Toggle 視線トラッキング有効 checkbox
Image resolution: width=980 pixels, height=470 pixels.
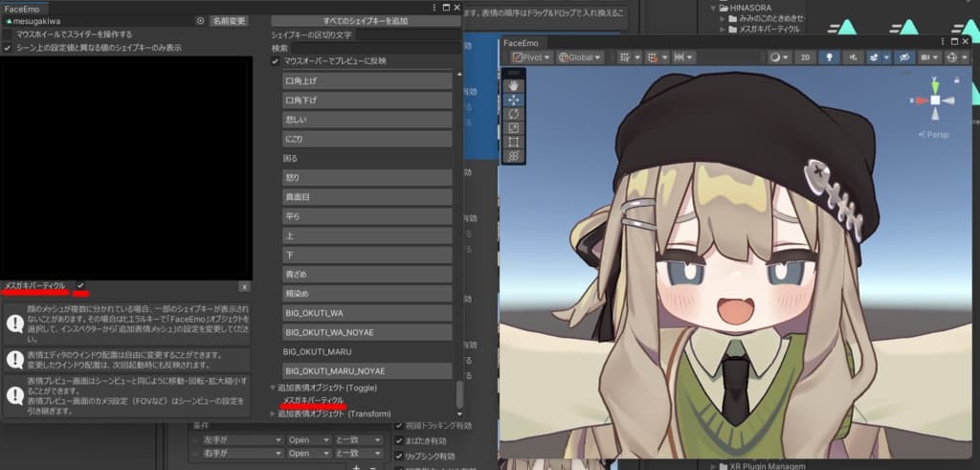coord(399,426)
